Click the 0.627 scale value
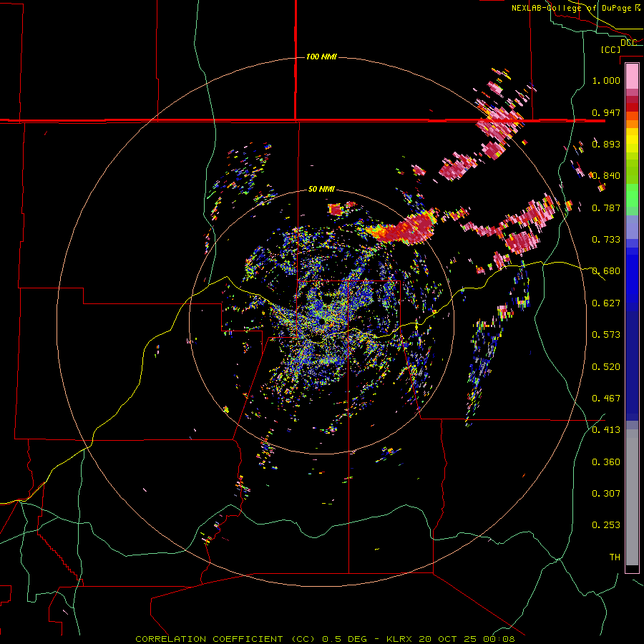This screenshot has height=644, width=644. click(x=606, y=303)
